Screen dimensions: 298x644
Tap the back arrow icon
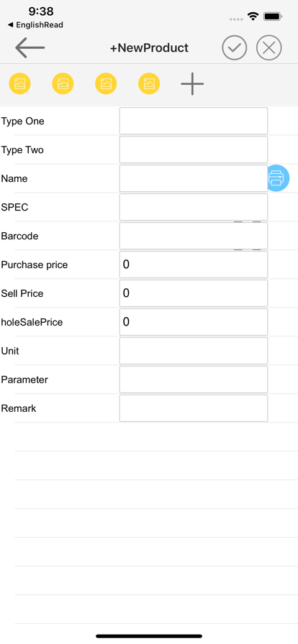(30, 47)
